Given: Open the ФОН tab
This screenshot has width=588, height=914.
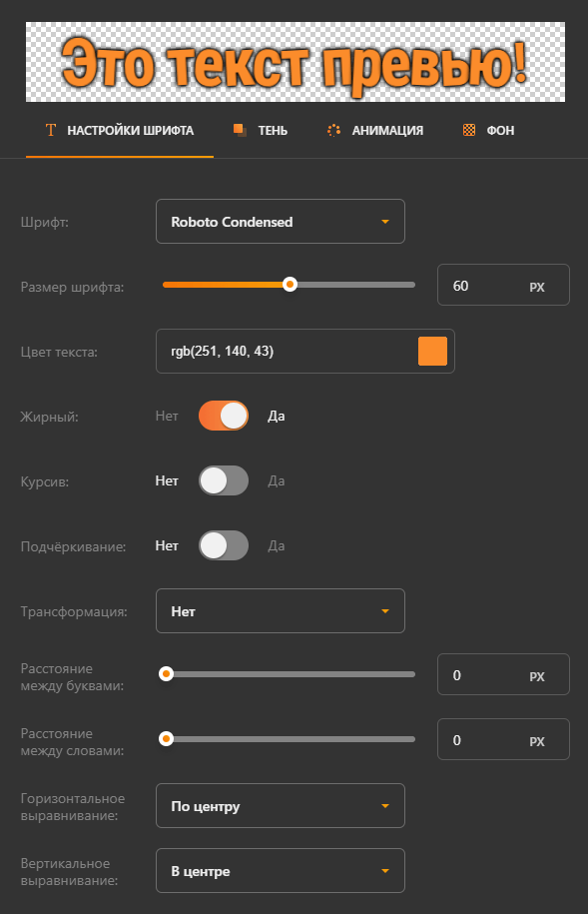Looking at the screenshot, I should tap(488, 131).
